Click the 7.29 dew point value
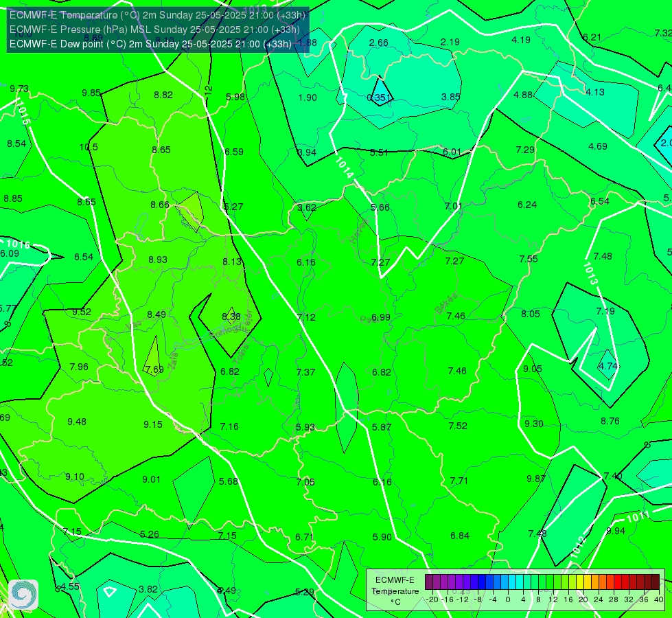Viewport: 672px width, 618px height. [525, 150]
